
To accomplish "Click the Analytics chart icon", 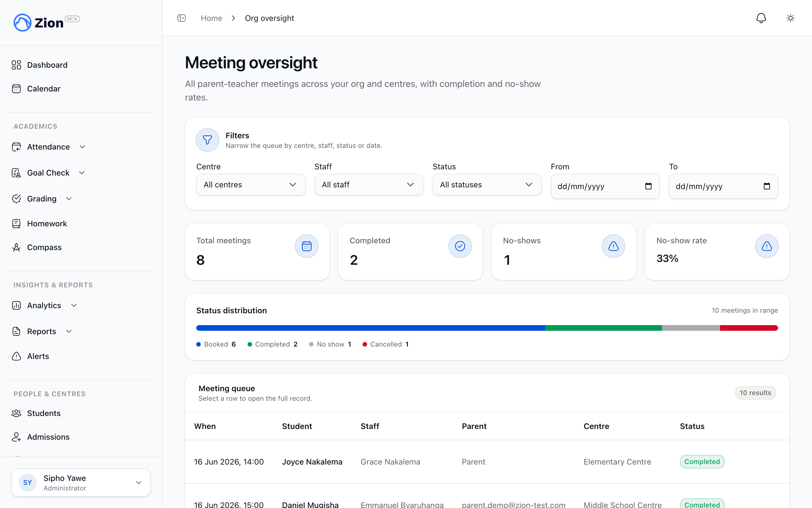I will (16, 305).
